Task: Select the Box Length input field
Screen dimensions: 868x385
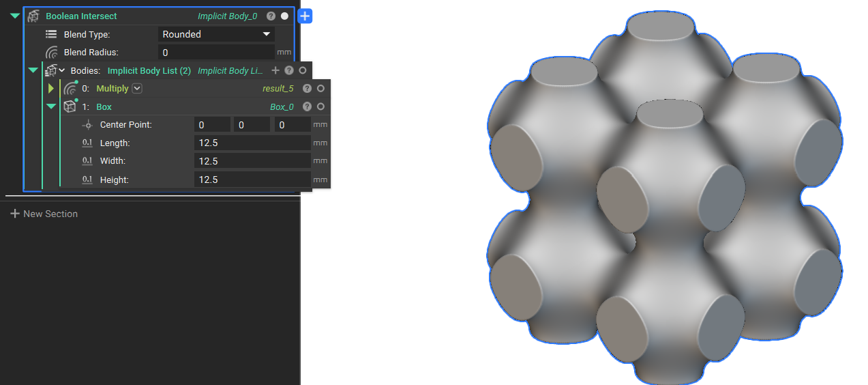Action: pos(252,143)
